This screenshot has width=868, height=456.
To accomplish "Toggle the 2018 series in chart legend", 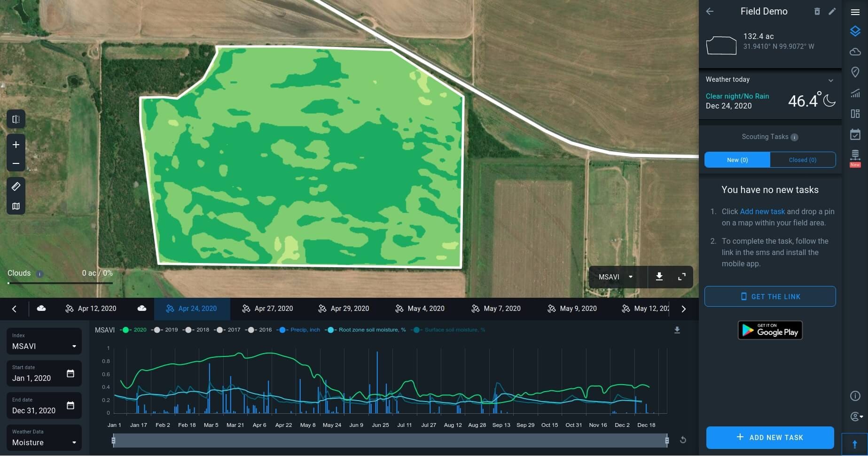I will click(x=196, y=330).
